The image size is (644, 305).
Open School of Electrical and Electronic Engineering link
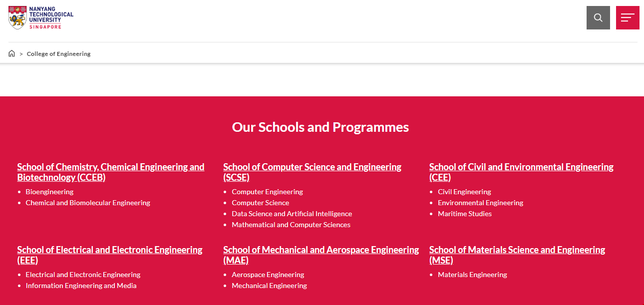point(109,255)
